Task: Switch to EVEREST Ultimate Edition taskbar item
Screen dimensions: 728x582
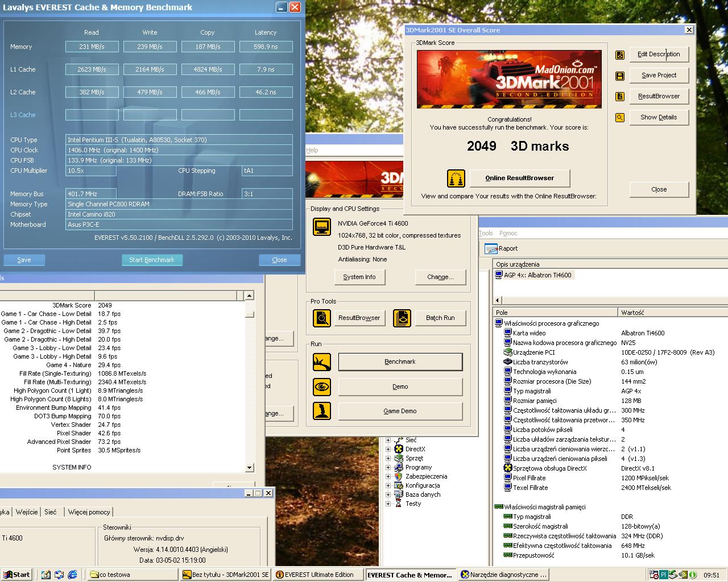Action: (x=317, y=575)
